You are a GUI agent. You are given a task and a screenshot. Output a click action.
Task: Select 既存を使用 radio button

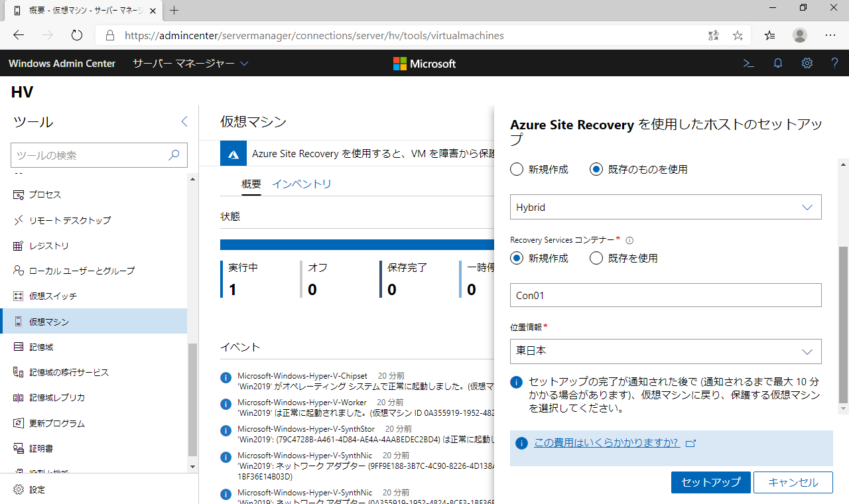point(596,258)
